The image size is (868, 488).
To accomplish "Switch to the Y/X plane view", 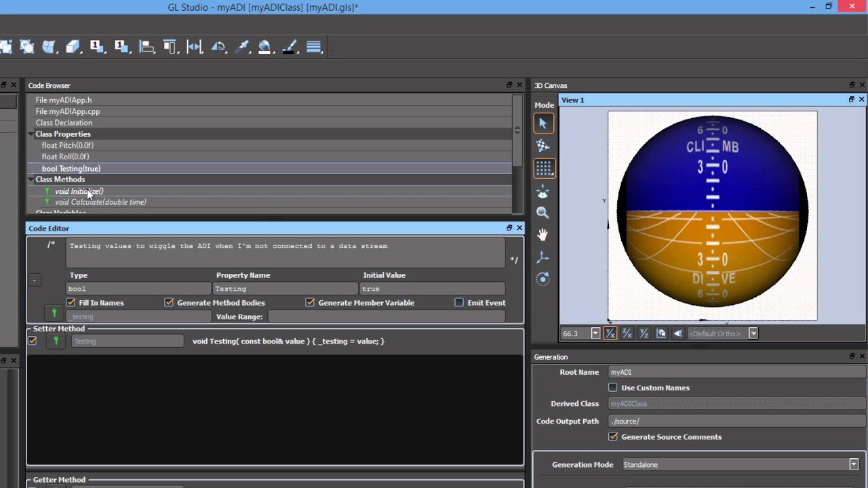I will tap(610, 333).
